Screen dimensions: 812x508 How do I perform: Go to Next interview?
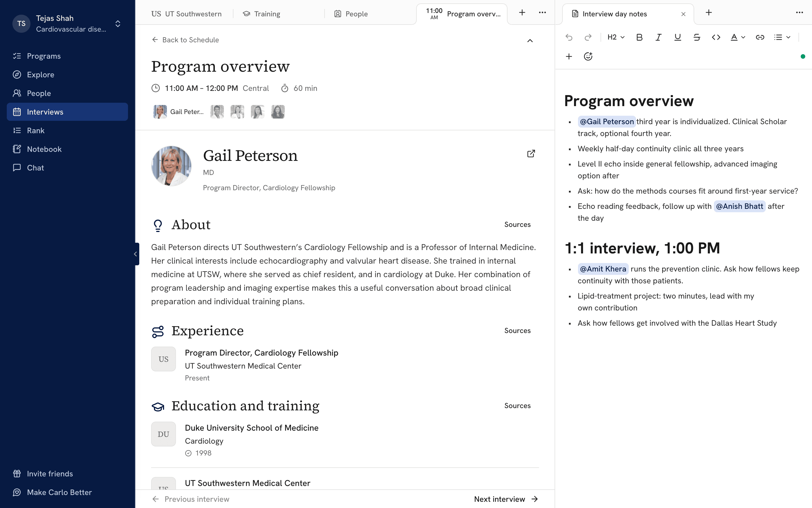506,499
